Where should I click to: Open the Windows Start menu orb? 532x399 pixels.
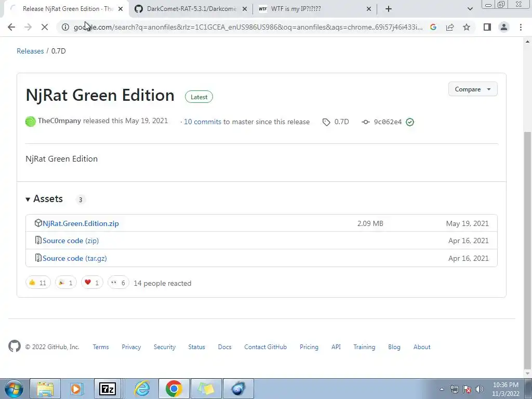click(14, 389)
